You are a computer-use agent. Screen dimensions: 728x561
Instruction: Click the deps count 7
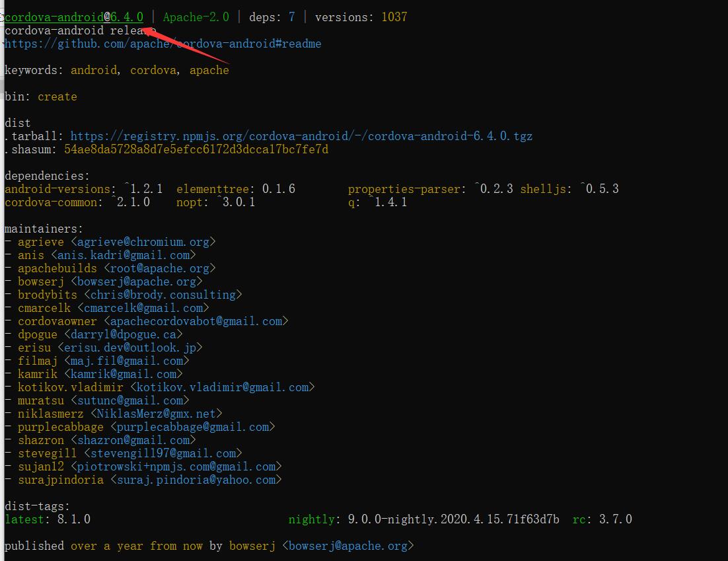[x=291, y=17]
